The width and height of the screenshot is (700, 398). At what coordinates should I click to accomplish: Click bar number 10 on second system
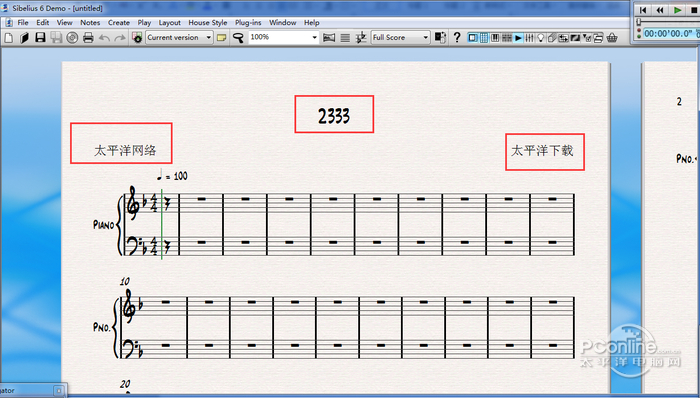(x=125, y=282)
